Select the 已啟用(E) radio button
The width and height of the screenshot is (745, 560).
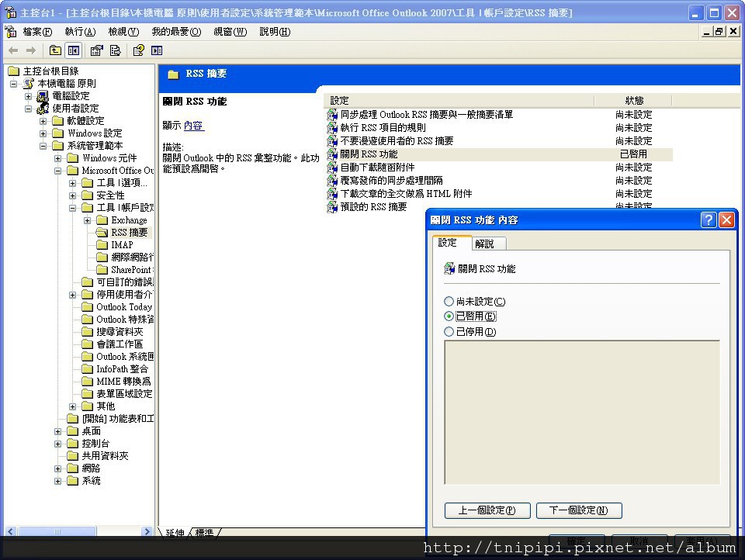pos(449,316)
